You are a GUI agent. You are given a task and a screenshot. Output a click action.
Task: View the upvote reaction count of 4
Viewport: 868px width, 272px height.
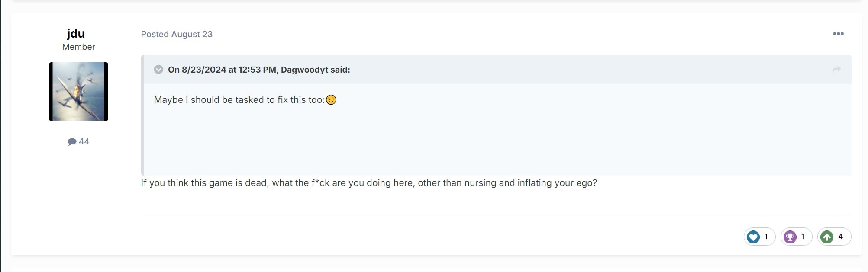click(x=840, y=237)
